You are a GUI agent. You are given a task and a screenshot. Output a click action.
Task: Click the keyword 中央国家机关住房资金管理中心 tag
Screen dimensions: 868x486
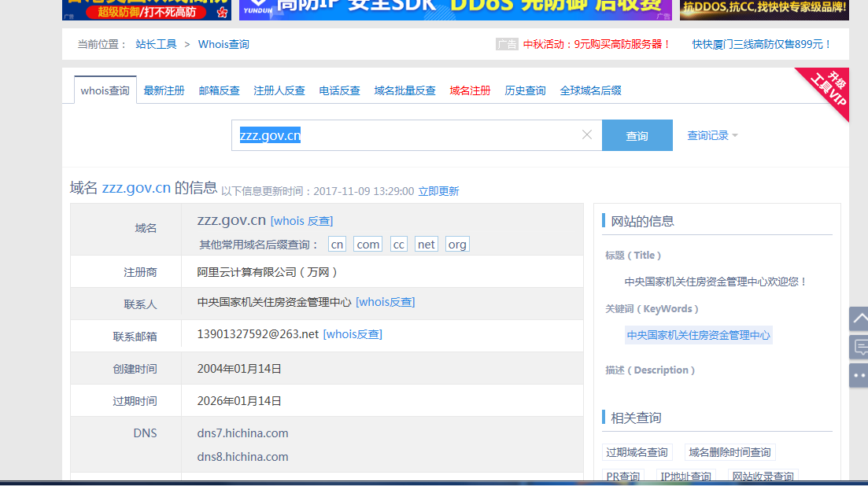coord(698,335)
